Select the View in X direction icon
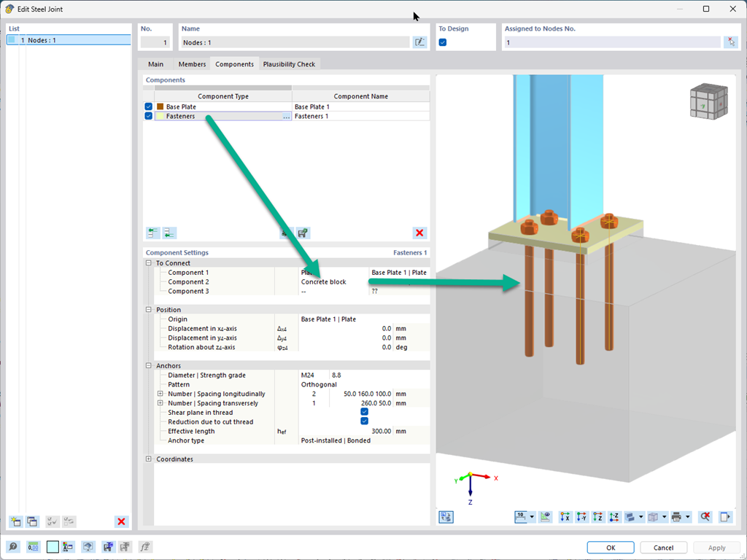The image size is (747, 560). (x=566, y=517)
